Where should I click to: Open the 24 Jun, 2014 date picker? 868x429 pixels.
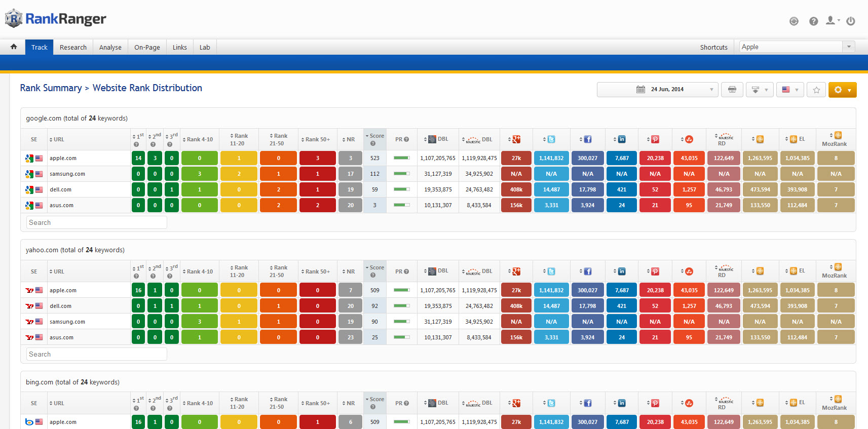click(x=657, y=90)
